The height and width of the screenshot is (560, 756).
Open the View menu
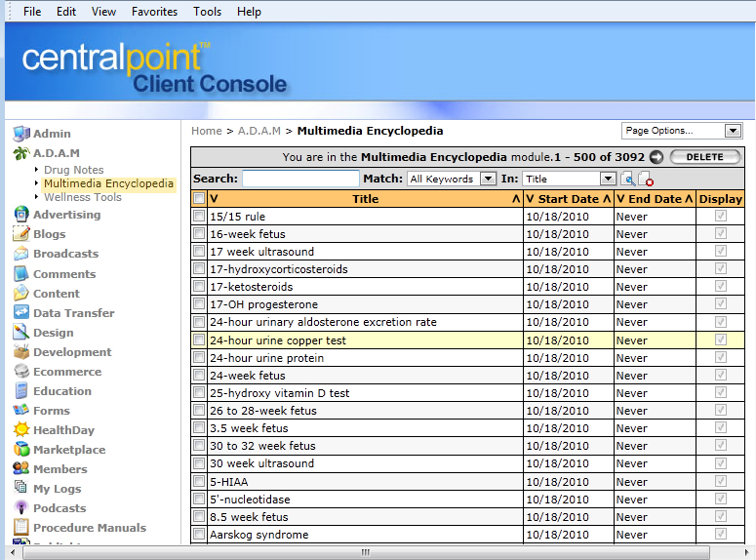[x=103, y=12]
